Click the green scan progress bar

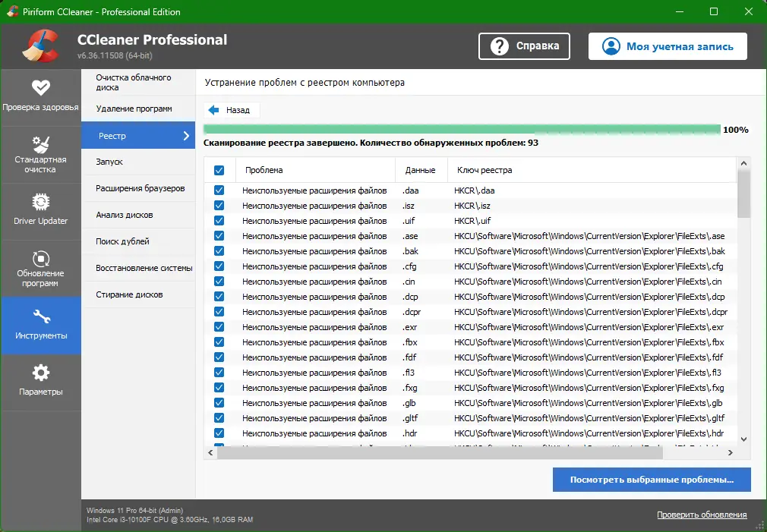coord(462,129)
